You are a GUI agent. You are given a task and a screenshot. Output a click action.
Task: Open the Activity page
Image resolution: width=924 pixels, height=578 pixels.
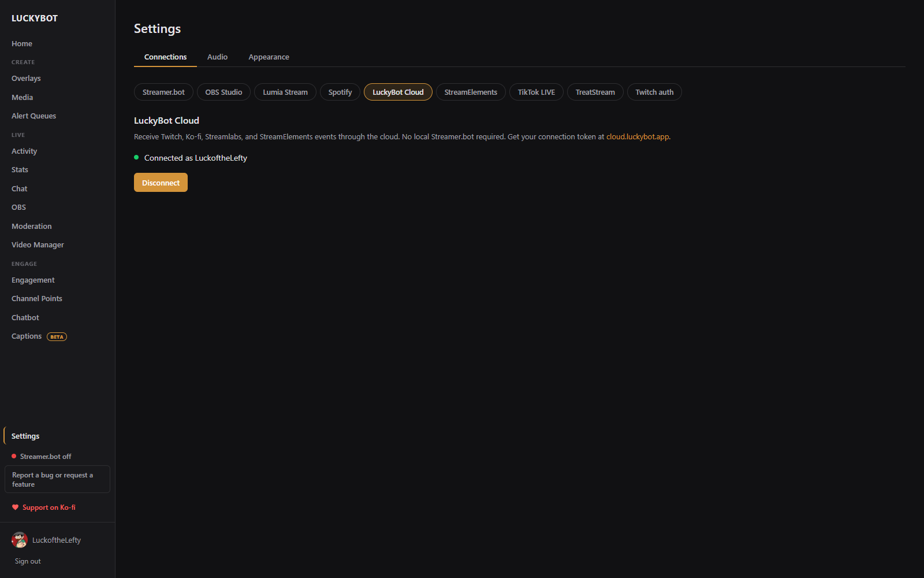[x=24, y=151]
